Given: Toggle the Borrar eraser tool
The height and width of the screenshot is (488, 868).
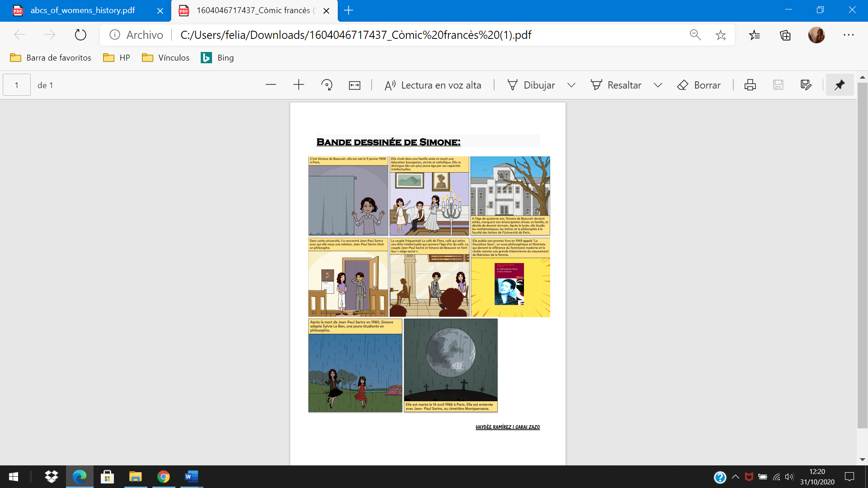Looking at the screenshot, I should (x=699, y=85).
